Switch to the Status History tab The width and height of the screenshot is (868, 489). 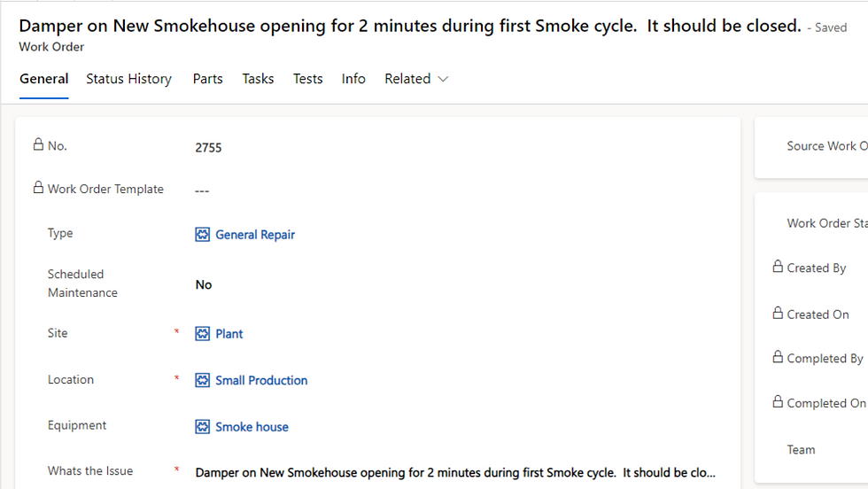(x=128, y=79)
